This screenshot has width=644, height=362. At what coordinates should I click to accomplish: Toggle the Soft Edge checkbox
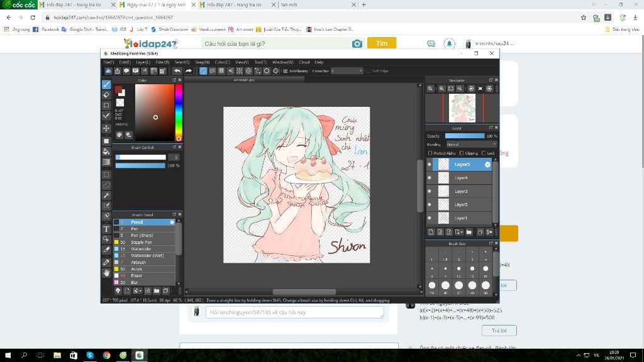coord(369,71)
